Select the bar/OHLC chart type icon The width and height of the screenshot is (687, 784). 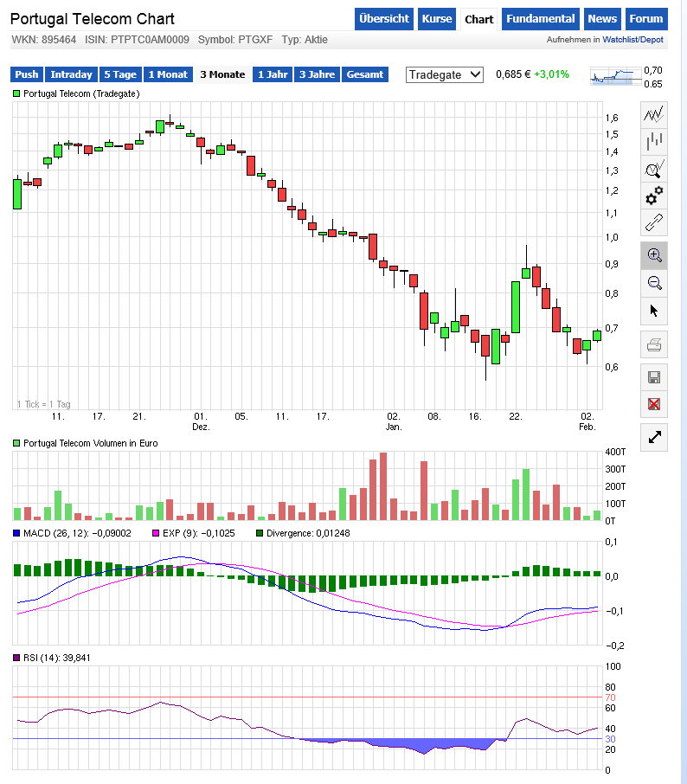[x=654, y=141]
